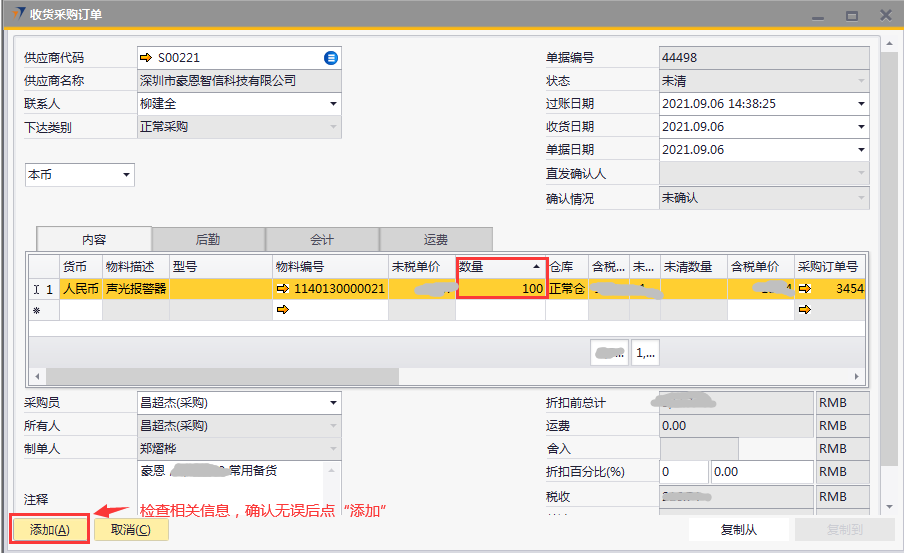Click the orange arrow in the empty row's 物料编号 cell
The height and width of the screenshot is (553, 904).
pos(282,310)
